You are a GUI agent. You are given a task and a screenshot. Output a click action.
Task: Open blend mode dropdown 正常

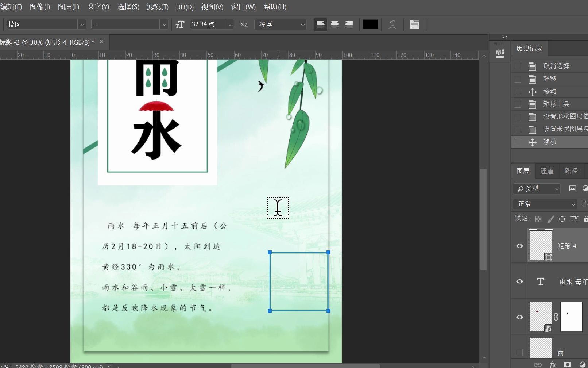coord(545,204)
